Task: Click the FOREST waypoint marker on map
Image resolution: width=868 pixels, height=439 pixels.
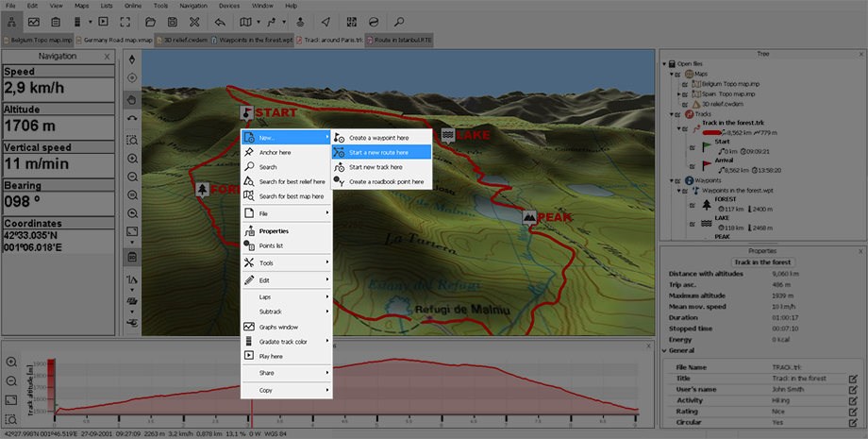Action: 203,189
